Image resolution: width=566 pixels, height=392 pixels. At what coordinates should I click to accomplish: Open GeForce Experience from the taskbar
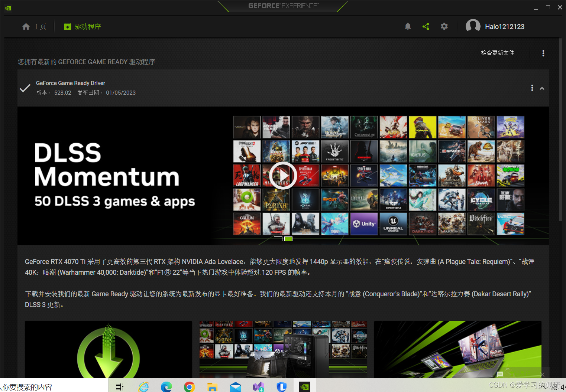click(x=305, y=387)
